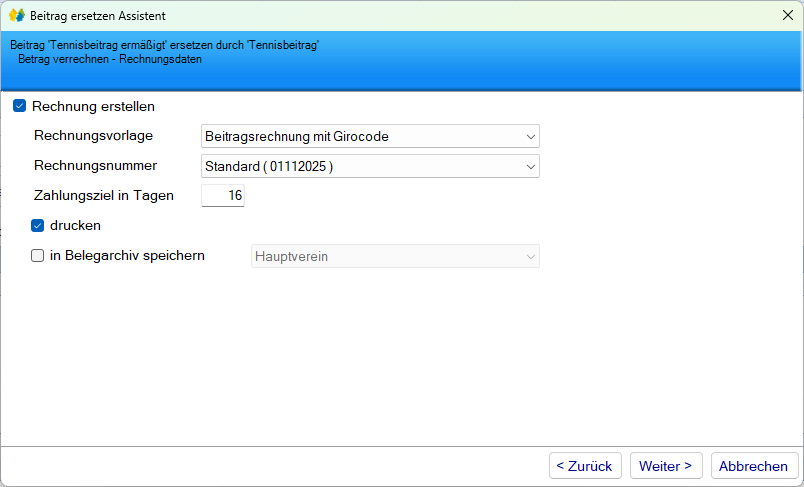Screen dimensions: 804x487
Task: Proceed with the Weiter button
Action: click(x=666, y=466)
